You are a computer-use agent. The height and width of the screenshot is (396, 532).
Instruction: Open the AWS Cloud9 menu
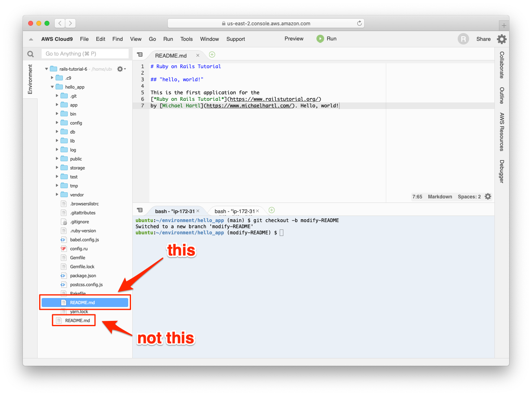tap(57, 39)
